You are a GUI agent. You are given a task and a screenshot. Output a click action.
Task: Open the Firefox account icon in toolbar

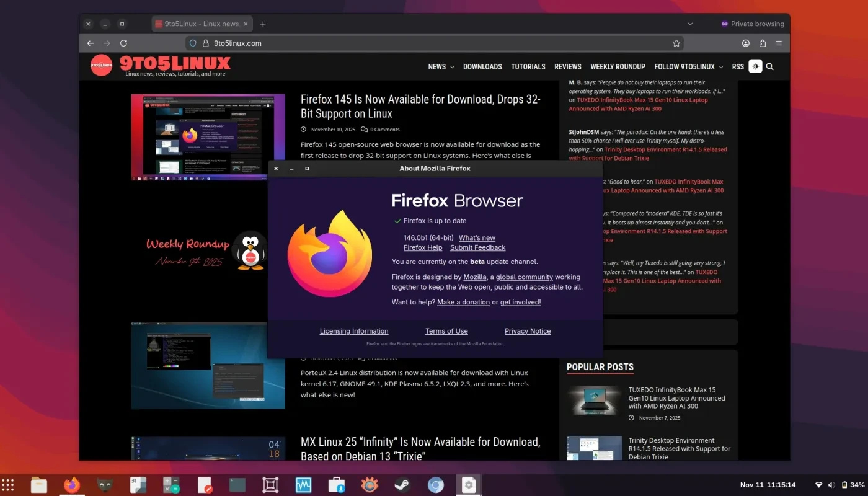click(x=746, y=43)
